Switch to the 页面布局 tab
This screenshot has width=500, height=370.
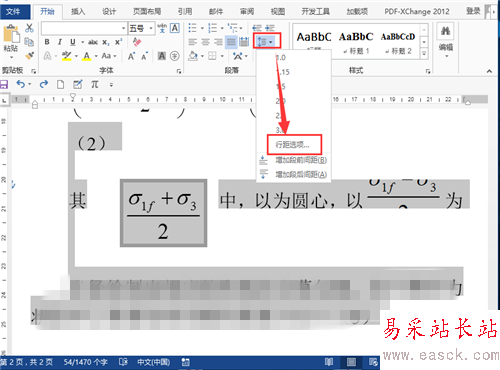[147, 12]
